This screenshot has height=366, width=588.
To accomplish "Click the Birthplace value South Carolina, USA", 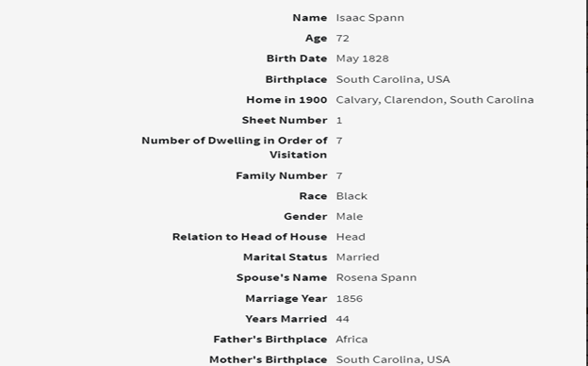I will tap(393, 79).
